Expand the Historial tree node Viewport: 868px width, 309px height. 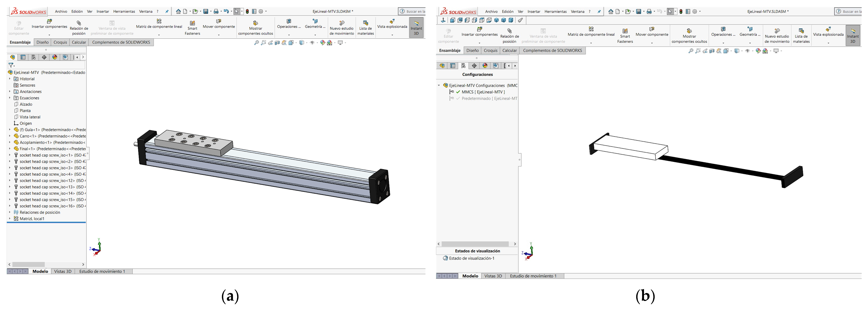click(x=10, y=79)
